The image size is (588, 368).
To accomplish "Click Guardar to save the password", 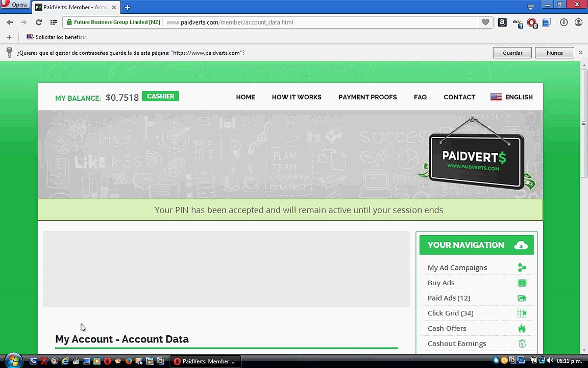I will (512, 53).
